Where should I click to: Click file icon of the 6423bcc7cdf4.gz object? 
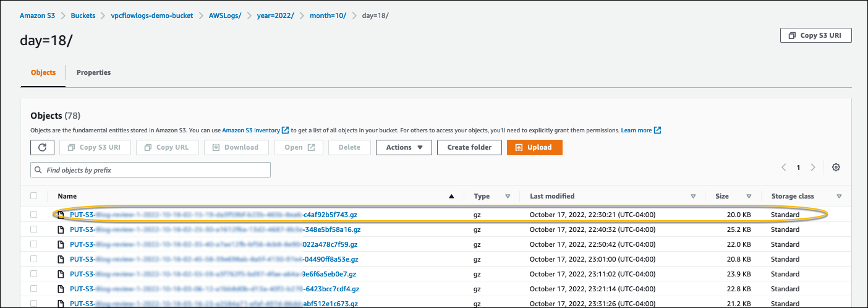pos(61,289)
